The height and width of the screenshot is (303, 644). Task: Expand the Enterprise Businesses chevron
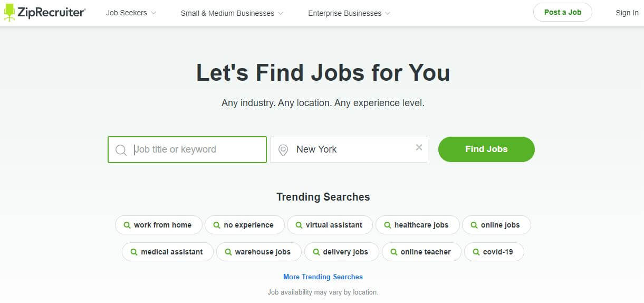[388, 14]
